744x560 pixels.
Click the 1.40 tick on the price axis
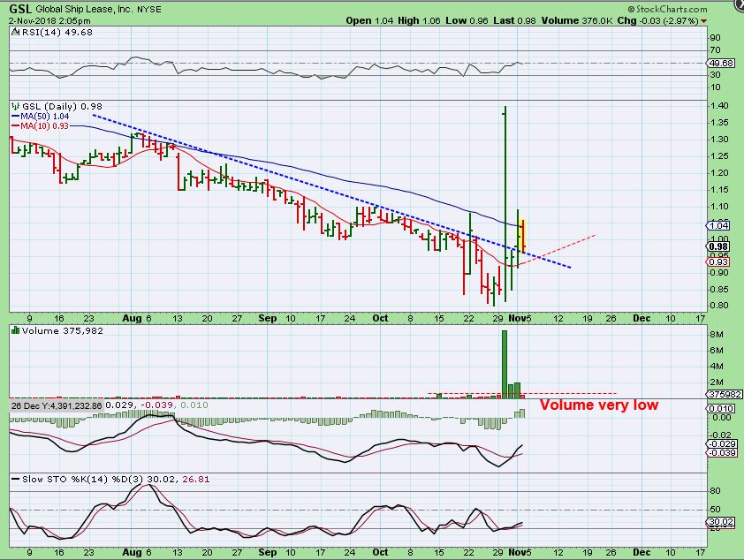click(x=719, y=106)
